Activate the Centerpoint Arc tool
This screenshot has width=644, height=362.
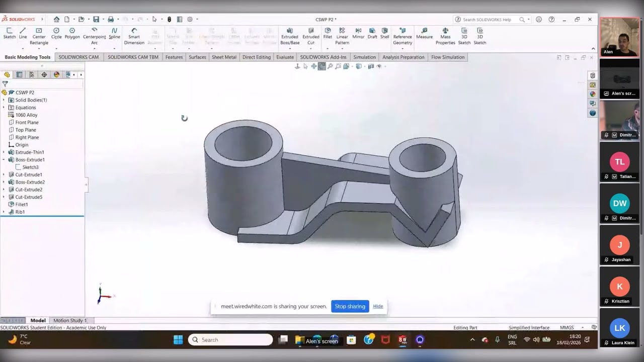tap(95, 36)
